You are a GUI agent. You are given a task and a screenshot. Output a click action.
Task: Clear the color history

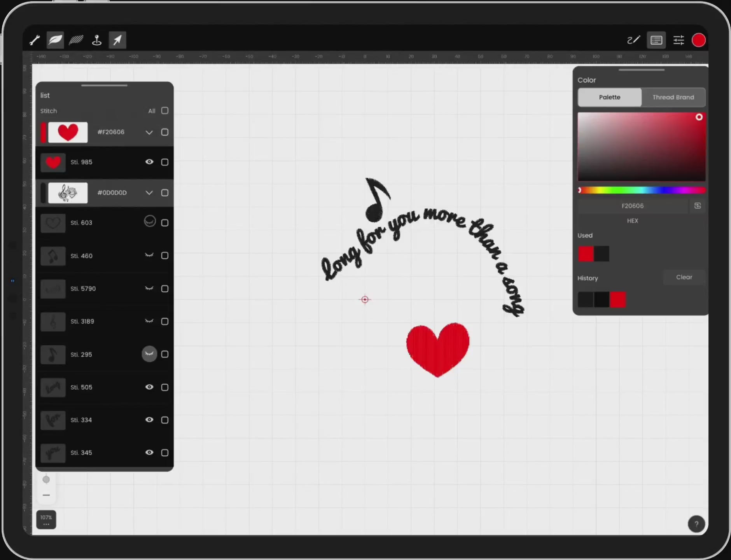[684, 277]
